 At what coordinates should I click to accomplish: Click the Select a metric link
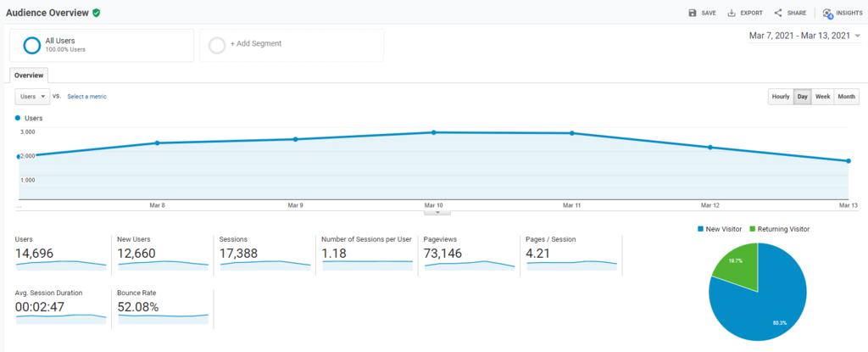point(86,97)
